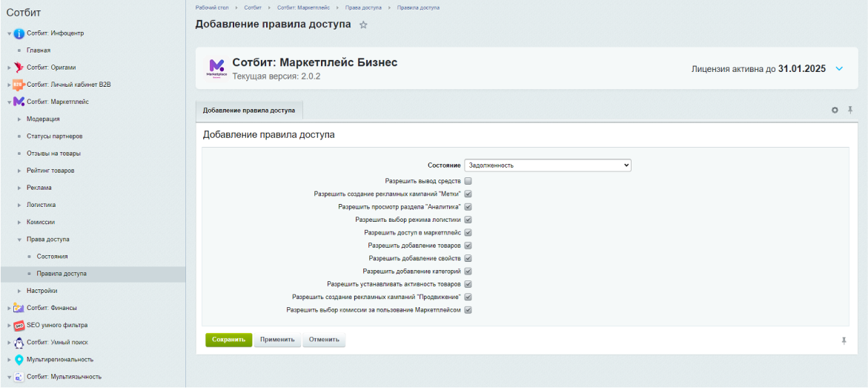
Task: Open Главная in sidebar
Action: click(x=39, y=50)
